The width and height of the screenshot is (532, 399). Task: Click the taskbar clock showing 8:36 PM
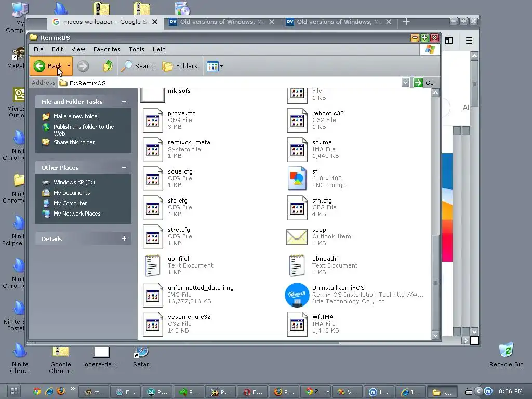click(x=510, y=392)
